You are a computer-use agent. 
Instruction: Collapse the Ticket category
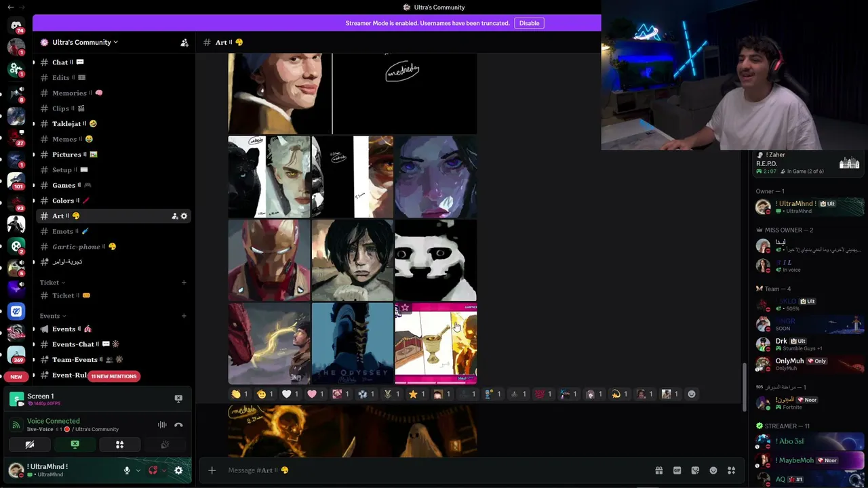(52, 283)
